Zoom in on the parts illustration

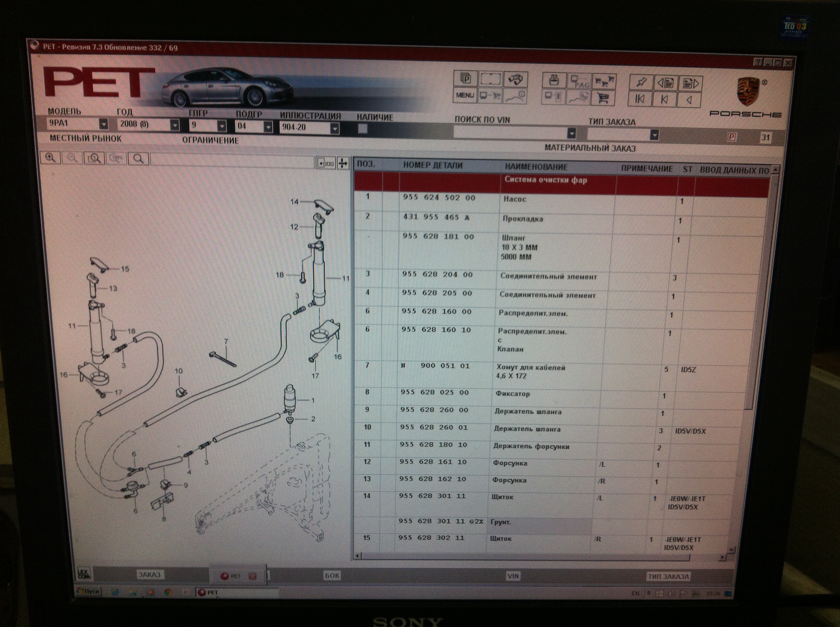(x=51, y=157)
